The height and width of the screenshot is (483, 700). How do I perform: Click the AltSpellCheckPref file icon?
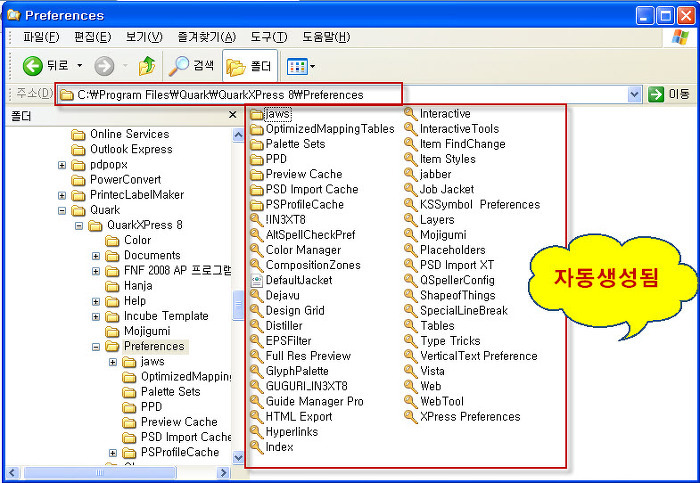[256, 235]
